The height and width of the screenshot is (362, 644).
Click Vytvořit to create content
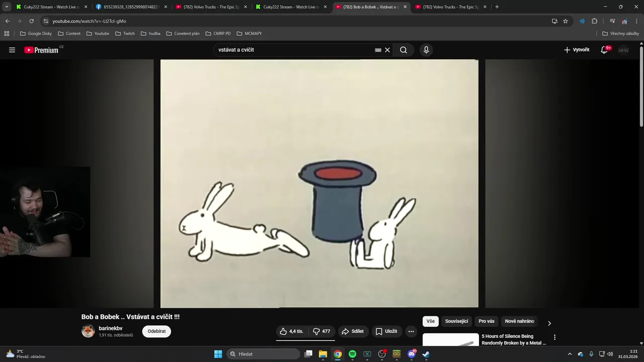577,50
